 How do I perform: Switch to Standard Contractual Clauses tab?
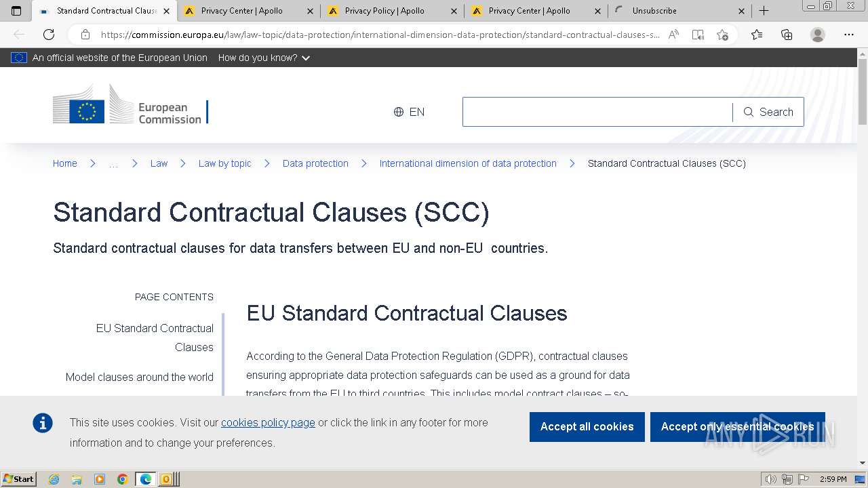tap(104, 11)
